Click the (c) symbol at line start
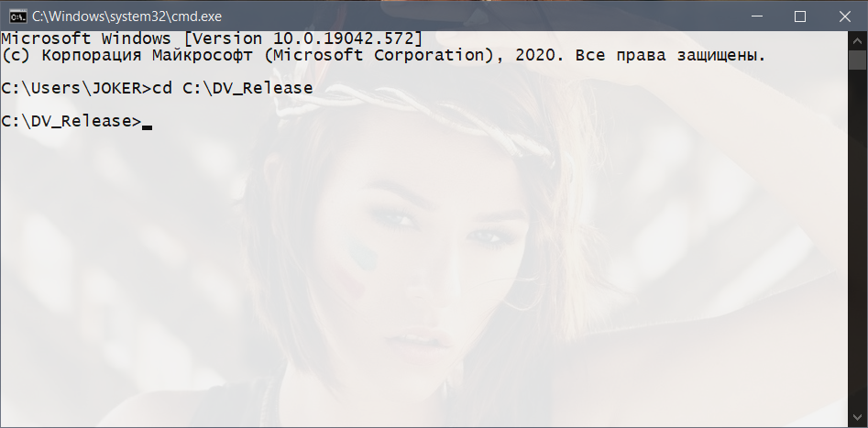The image size is (868, 428). (16, 55)
